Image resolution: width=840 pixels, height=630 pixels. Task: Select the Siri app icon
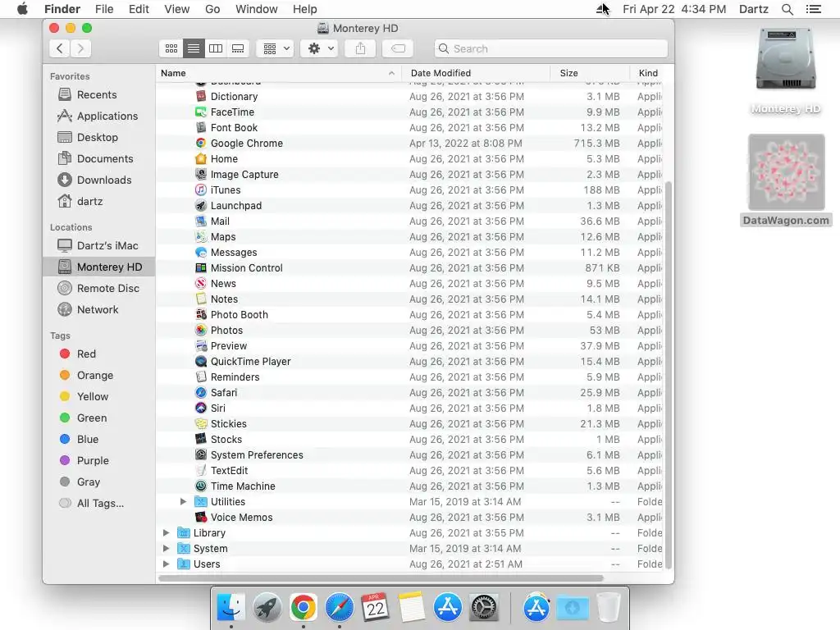coord(201,408)
